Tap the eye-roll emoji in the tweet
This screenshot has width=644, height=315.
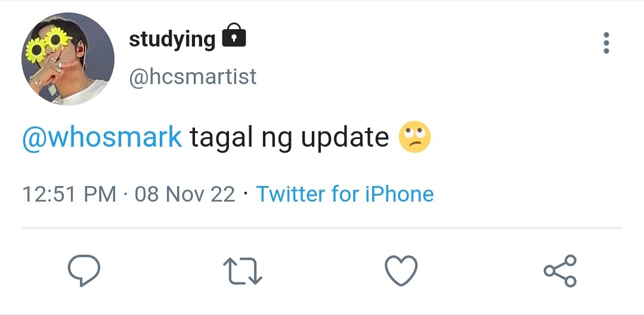[415, 137]
